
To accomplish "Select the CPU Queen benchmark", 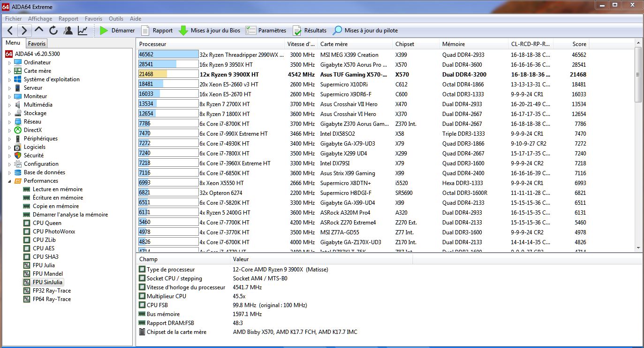I will [47, 223].
